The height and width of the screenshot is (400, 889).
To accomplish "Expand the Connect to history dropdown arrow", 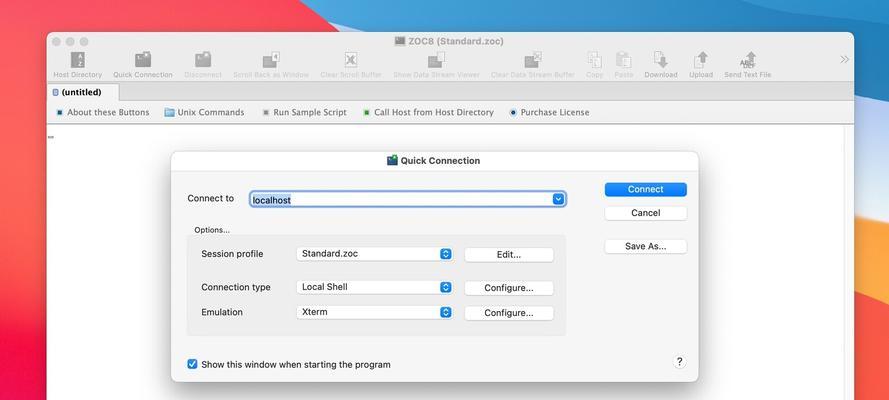I will (558, 199).
